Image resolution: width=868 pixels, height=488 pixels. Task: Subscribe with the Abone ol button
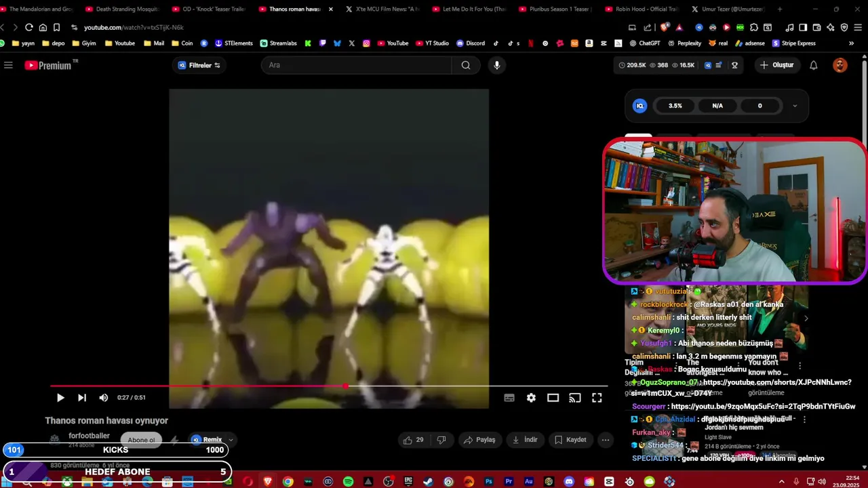[x=141, y=440]
